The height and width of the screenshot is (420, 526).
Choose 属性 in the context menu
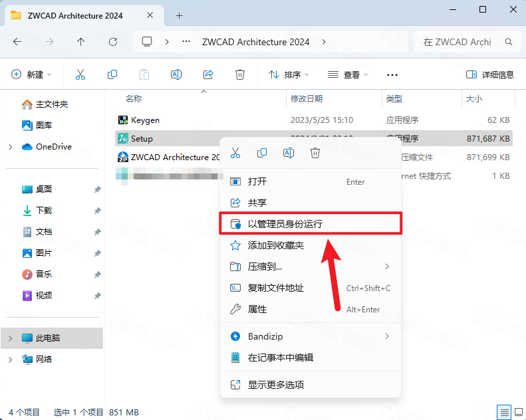pyautogui.click(x=257, y=309)
